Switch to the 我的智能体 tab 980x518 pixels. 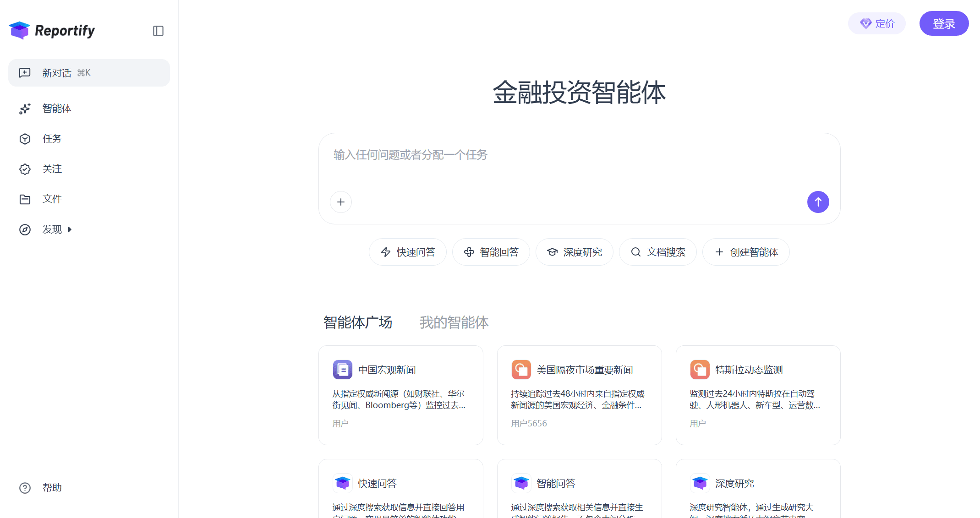click(x=454, y=322)
